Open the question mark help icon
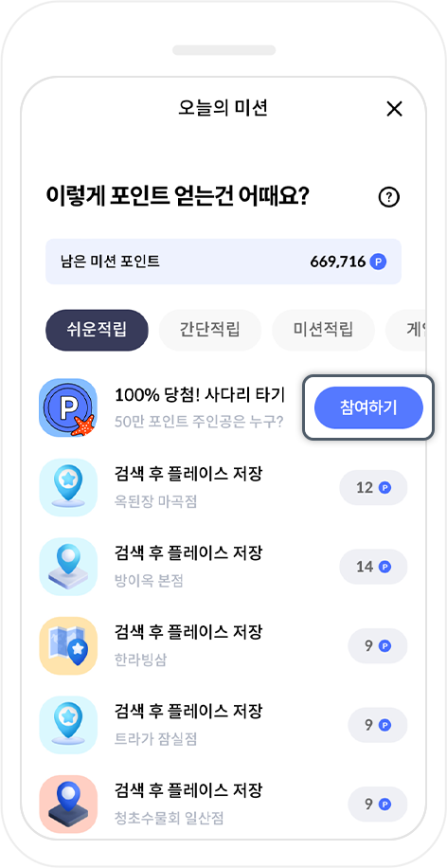 pos(389,196)
